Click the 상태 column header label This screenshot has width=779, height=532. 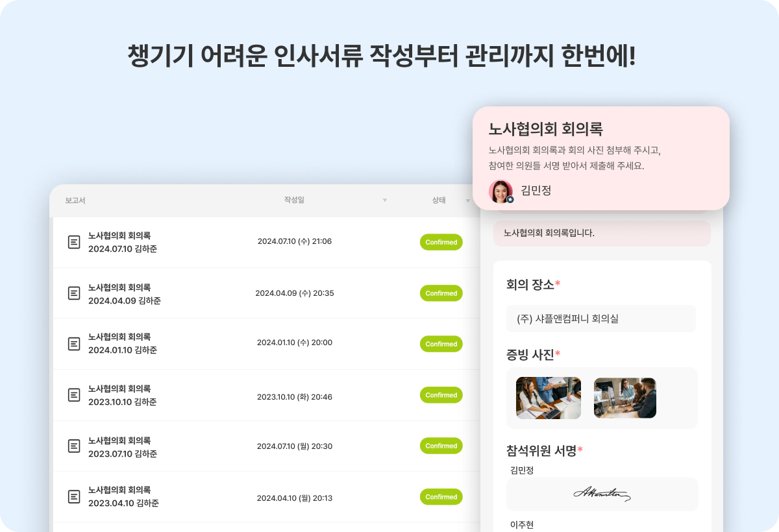coord(439,200)
